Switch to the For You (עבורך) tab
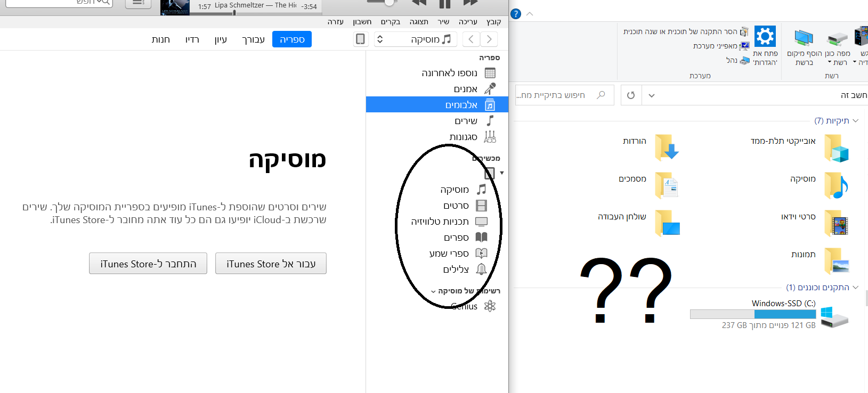868x393 pixels. pyautogui.click(x=253, y=39)
